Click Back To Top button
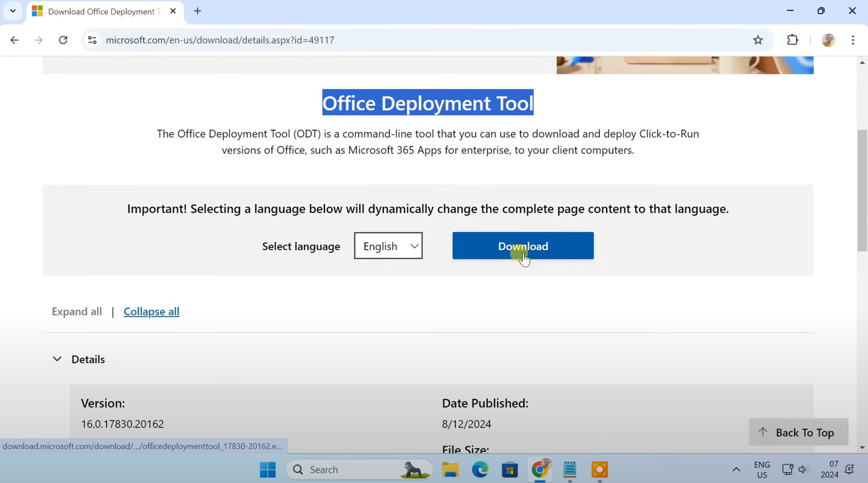This screenshot has width=868, height=483. coord(798,432)
